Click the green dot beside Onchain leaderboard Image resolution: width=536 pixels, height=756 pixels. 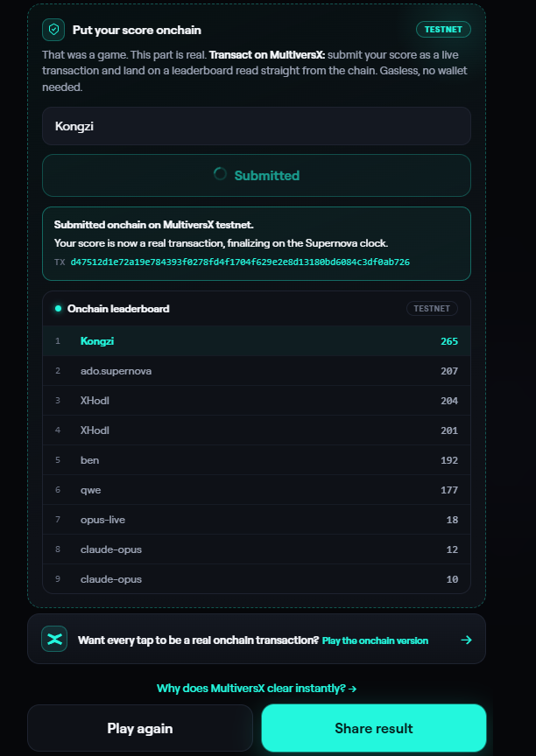(59, 309)
